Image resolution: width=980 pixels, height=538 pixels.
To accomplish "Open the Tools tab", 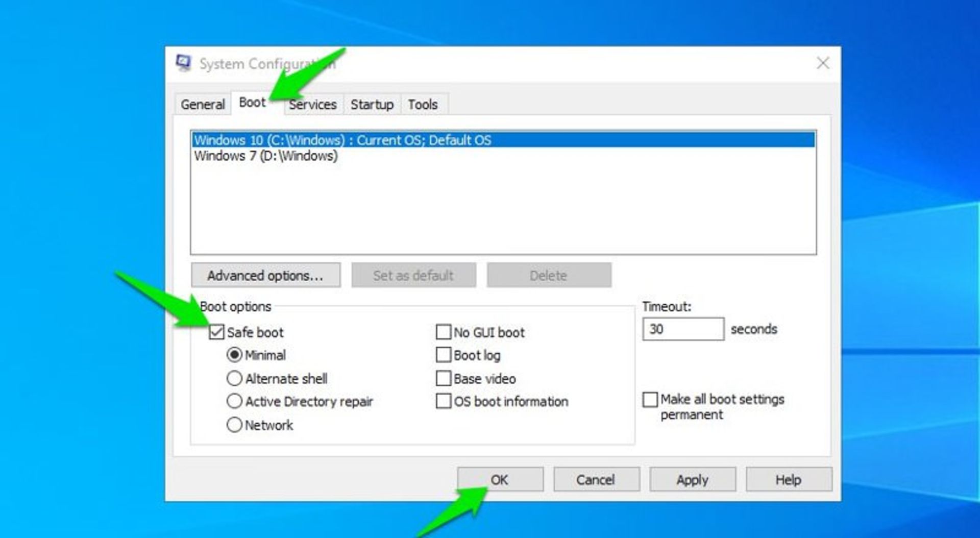I will point(423,105).
